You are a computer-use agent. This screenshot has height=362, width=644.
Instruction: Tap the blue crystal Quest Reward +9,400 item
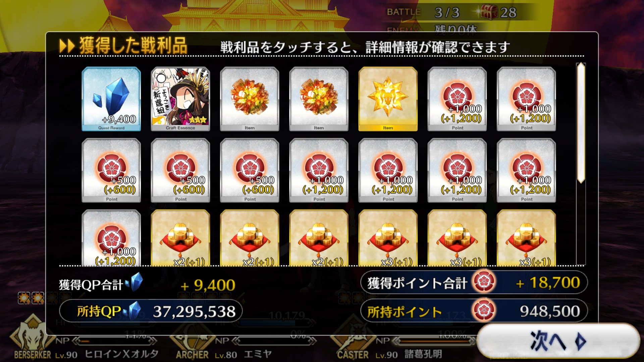(111, 99)
